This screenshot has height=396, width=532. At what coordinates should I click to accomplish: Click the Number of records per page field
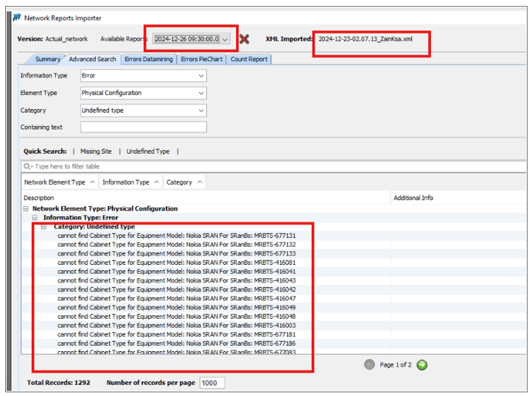click(x=211, y=383)
